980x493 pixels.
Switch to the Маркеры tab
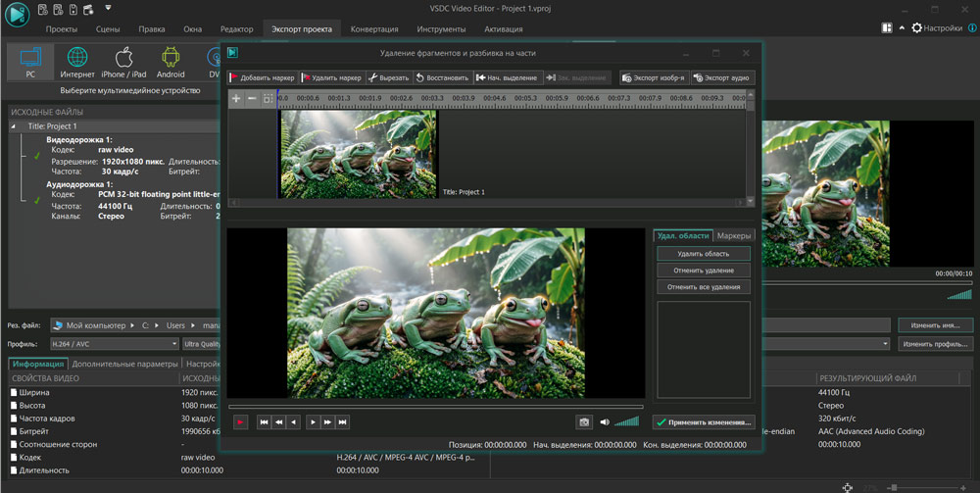click(x=734, y=236)
